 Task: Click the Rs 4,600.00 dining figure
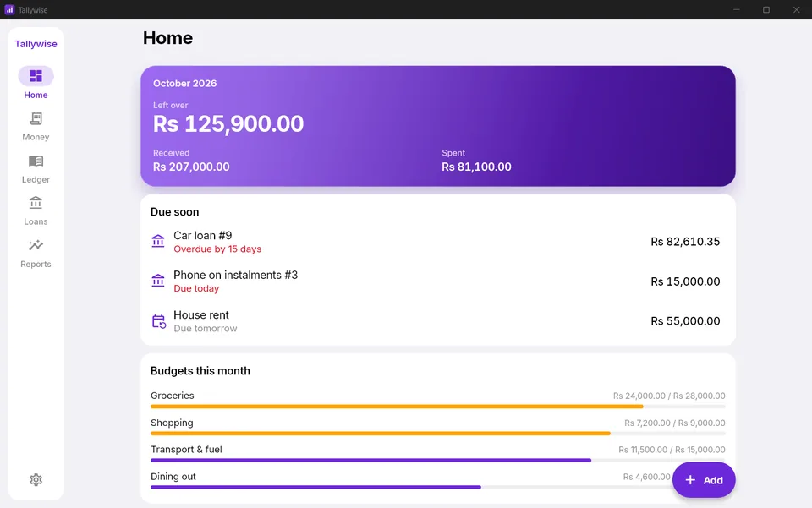pos(647,477)
